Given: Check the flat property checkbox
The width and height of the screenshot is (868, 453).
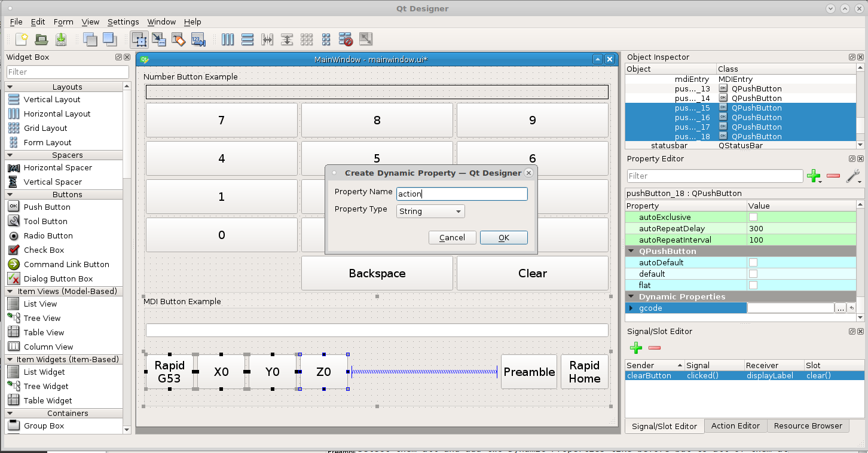Looking at the screenshot, I should (x=753, y=285).
